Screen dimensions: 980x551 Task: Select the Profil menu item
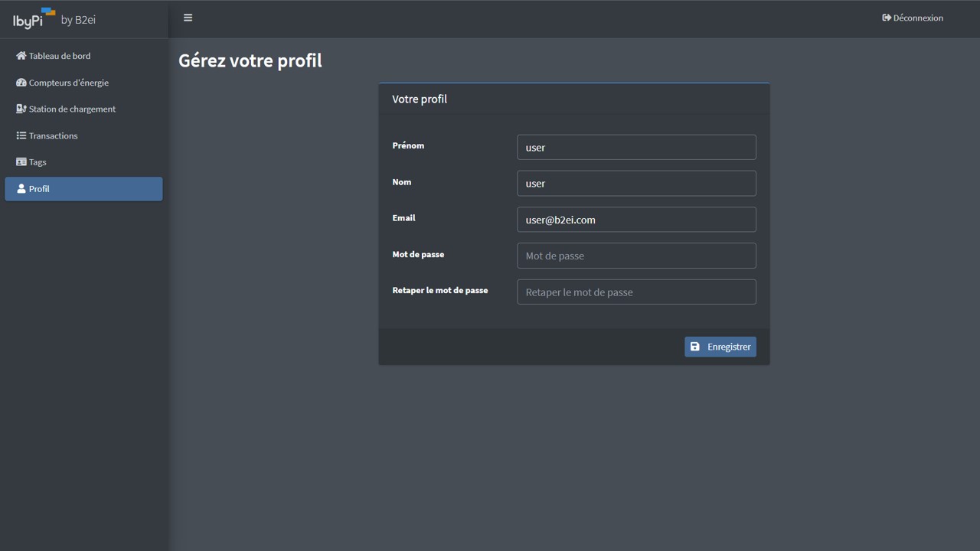coord(83,189)
